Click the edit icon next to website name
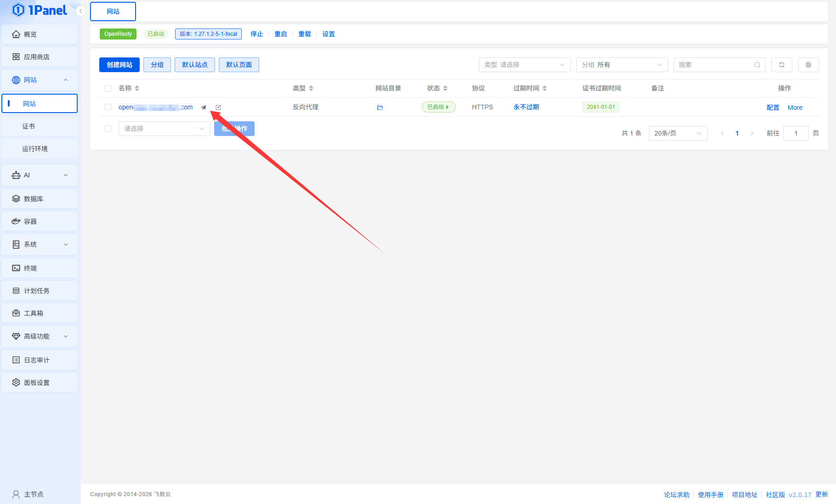Viewport: 836px width, 504px height. point(218,108)
